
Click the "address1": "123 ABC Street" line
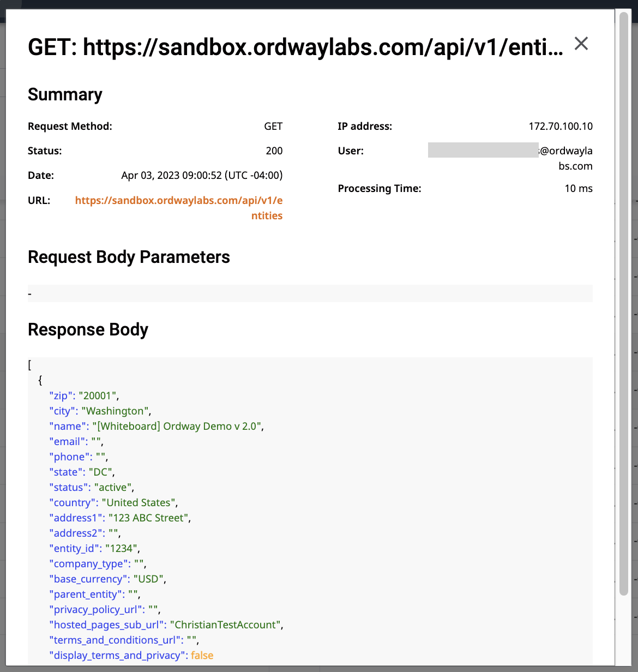pyautogui.click(x=120, y=518)
